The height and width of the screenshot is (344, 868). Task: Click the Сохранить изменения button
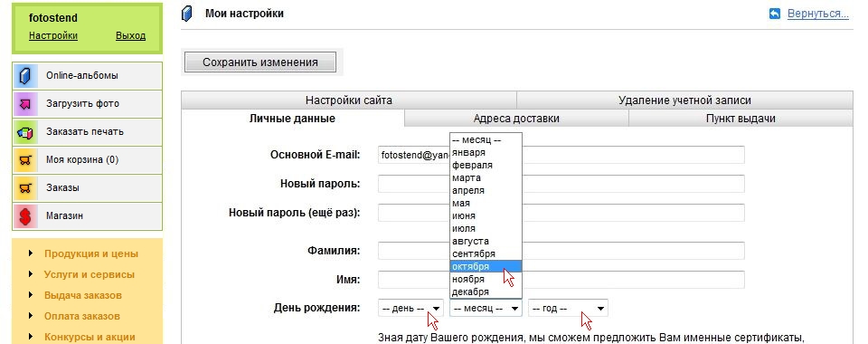260,62
